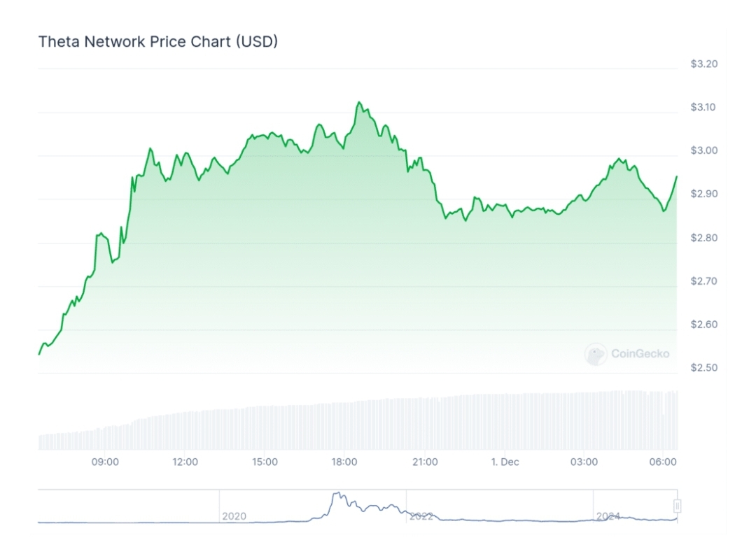Click the $2.50 price axis label
Viewport: 756px width, 540px height.
(x=704, y=368)
